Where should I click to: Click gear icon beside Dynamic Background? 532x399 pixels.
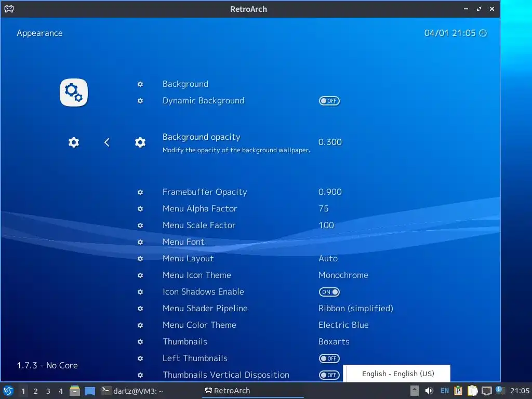coord(140,101)
